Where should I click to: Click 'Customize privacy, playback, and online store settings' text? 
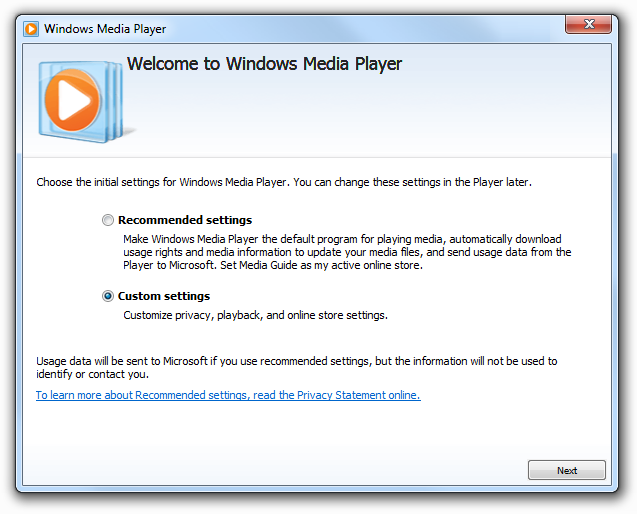256,315
